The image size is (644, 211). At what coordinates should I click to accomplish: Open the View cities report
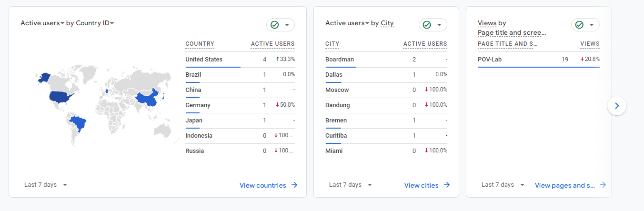[x=421, y=185]
